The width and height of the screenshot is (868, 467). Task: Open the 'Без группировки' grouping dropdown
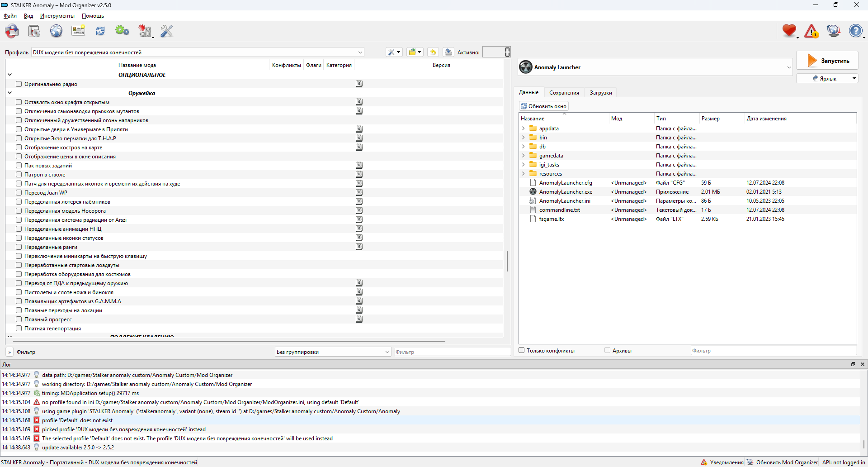[333, 352]
